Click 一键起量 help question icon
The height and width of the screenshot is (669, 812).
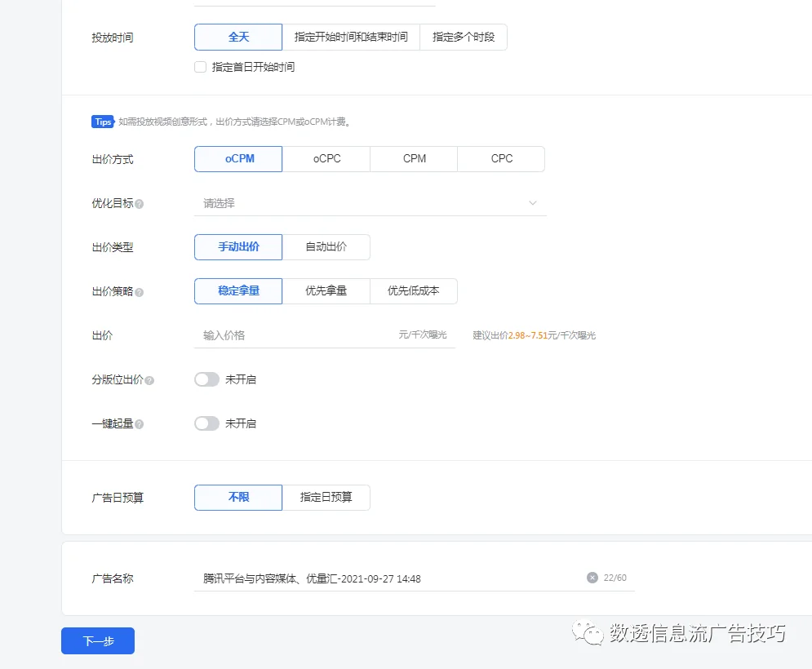(140, 424)
